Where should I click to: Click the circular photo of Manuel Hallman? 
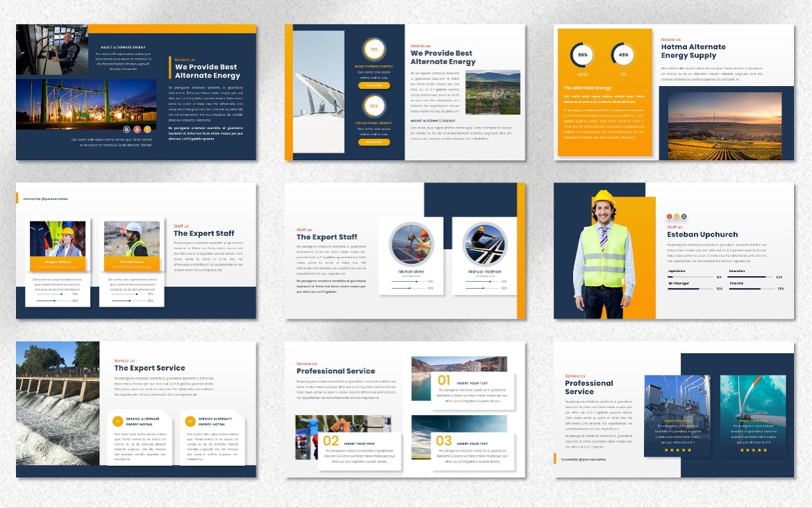[485, 244]
